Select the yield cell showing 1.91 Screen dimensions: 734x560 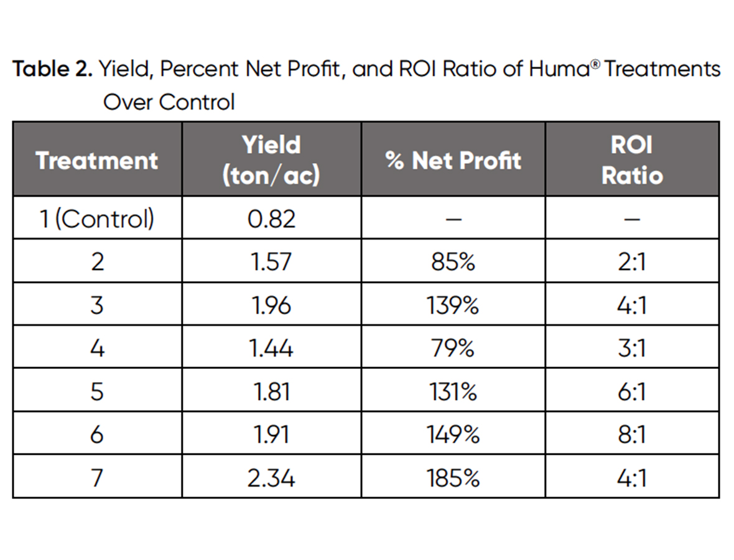[x=271, y=434]
